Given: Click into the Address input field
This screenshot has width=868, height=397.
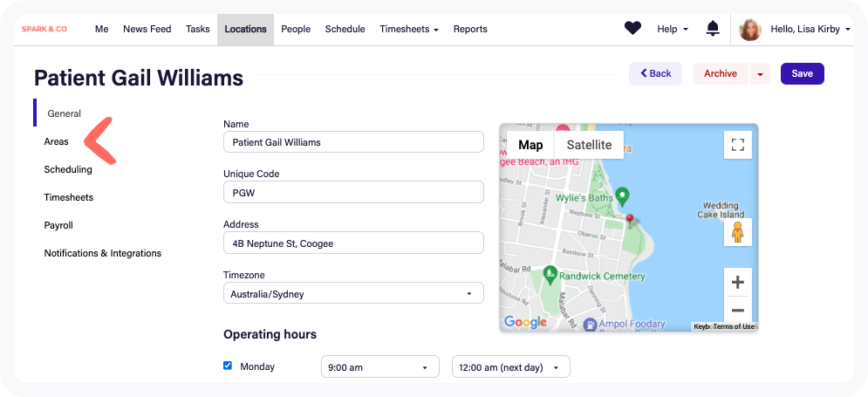Looking at the screenshot, I should [x=353, y=243].
